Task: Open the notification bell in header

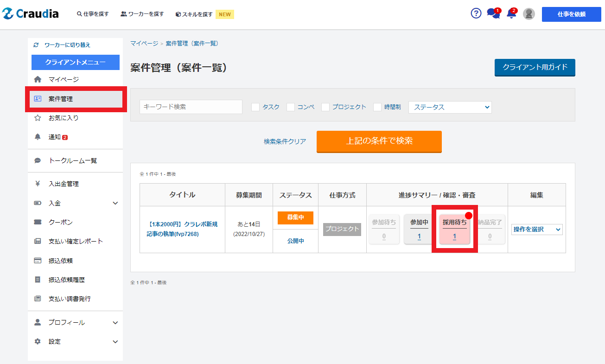Action: coord(511,14)
